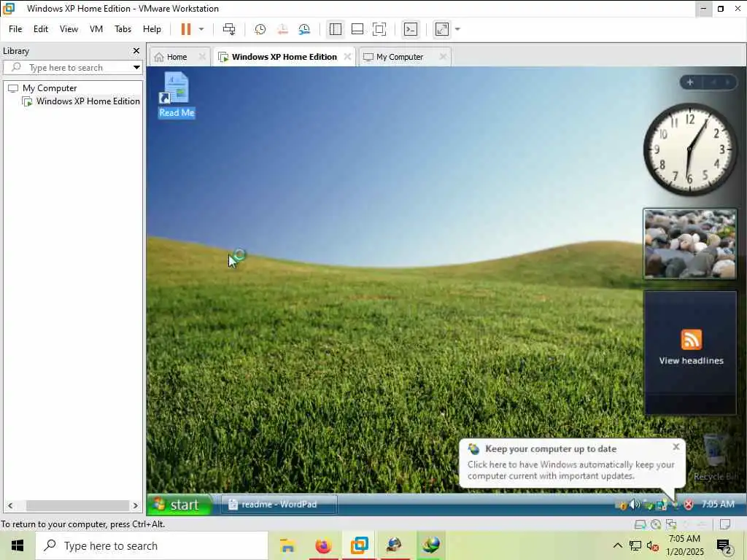Open File Explorer from host taskbar
747x560 pixels.
(287, 545)
